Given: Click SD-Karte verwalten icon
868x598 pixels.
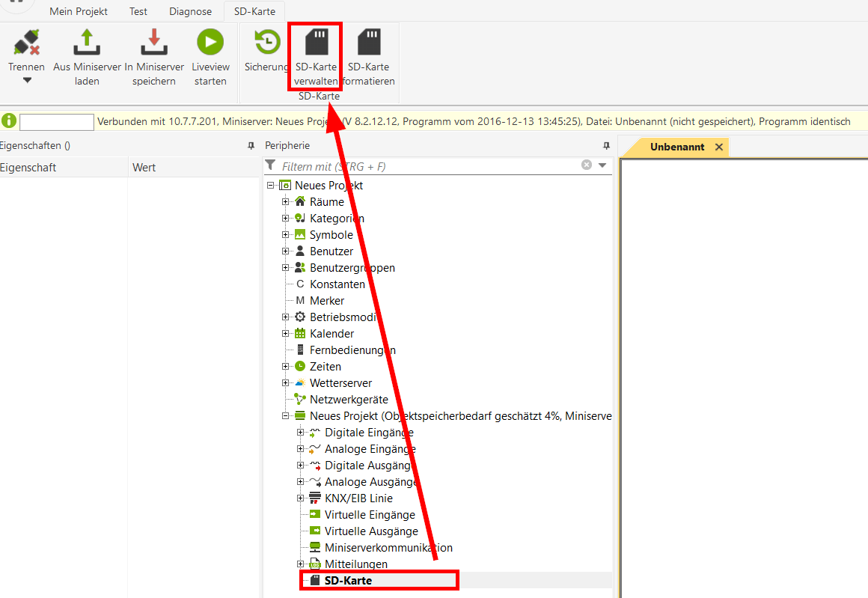Looking at the screenshot, I should 315,42.
